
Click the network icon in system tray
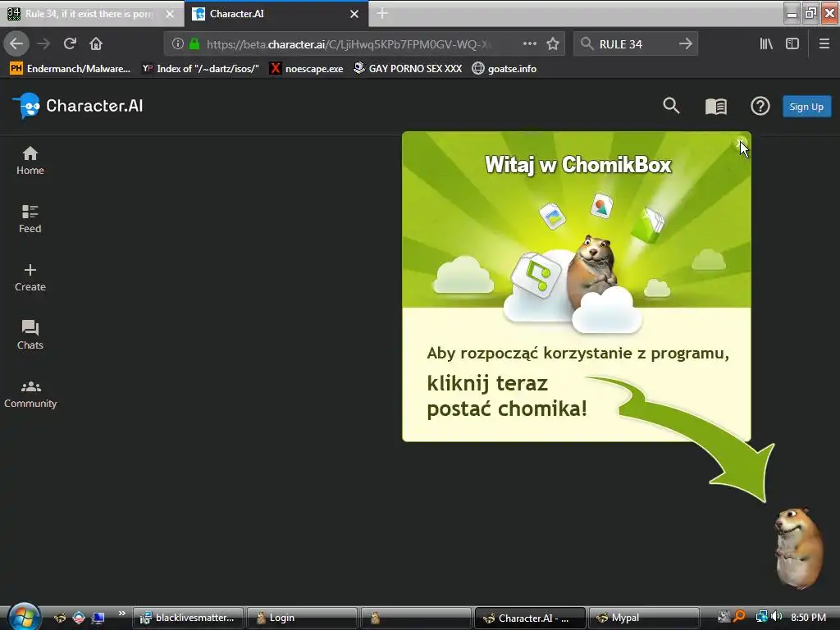click(761, 617)
